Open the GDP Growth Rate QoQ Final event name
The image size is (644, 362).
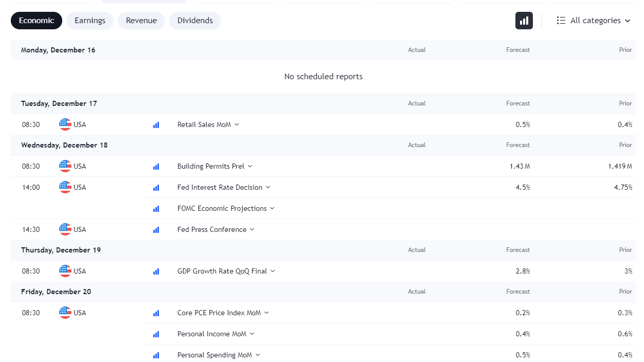tap(222, 271)
